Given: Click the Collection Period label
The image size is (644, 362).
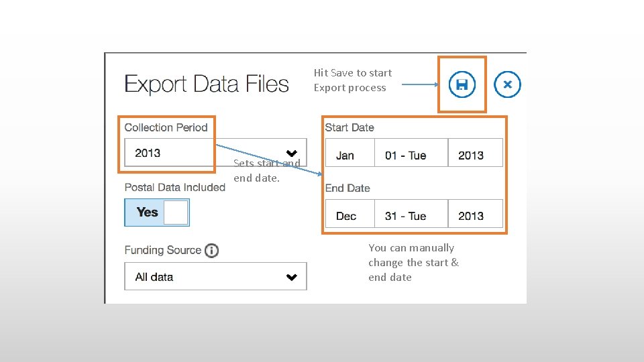Looking at the screenshot, I should pos(166,127).
